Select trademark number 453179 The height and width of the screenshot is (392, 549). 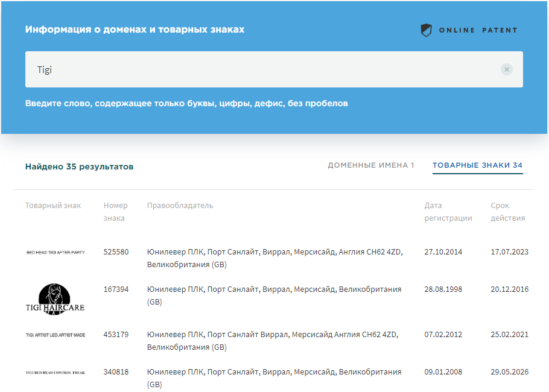tap(116, 335)
